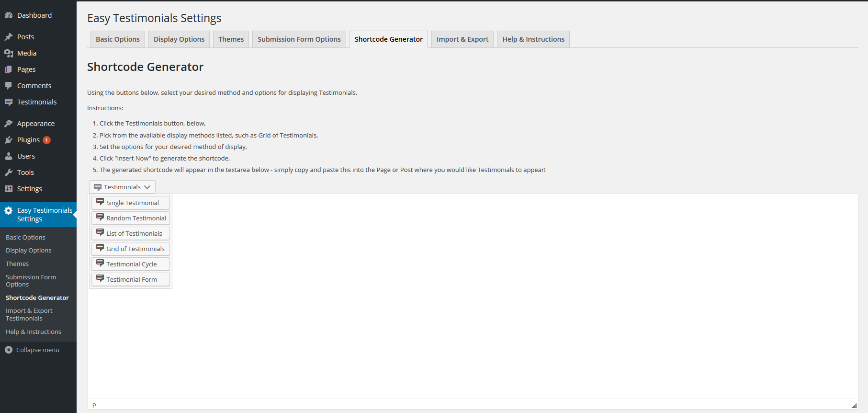Click the Plugins update count badge

point(46,140)
